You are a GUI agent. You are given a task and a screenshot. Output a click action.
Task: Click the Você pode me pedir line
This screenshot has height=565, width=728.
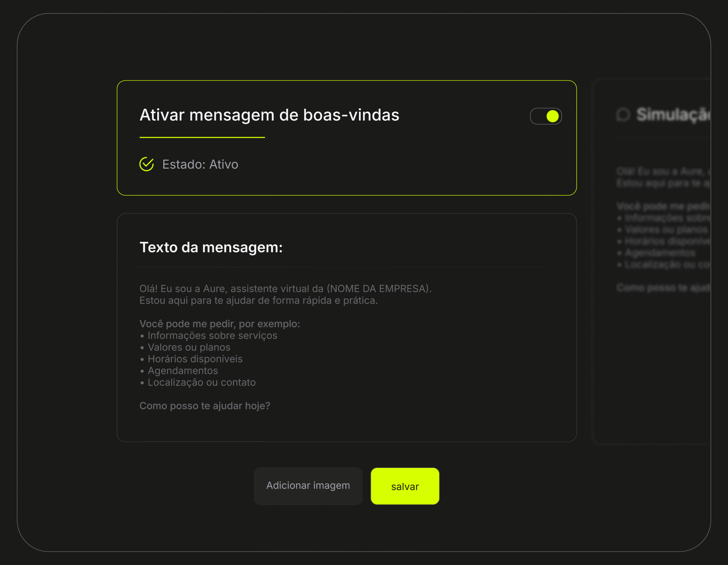click(x=219, y=324)
